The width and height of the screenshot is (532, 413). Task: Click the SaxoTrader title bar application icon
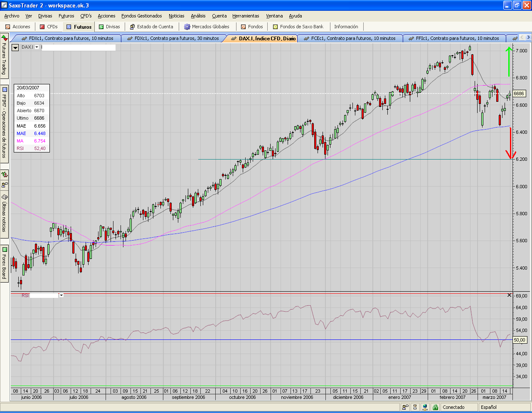click(x=5, y=5)
